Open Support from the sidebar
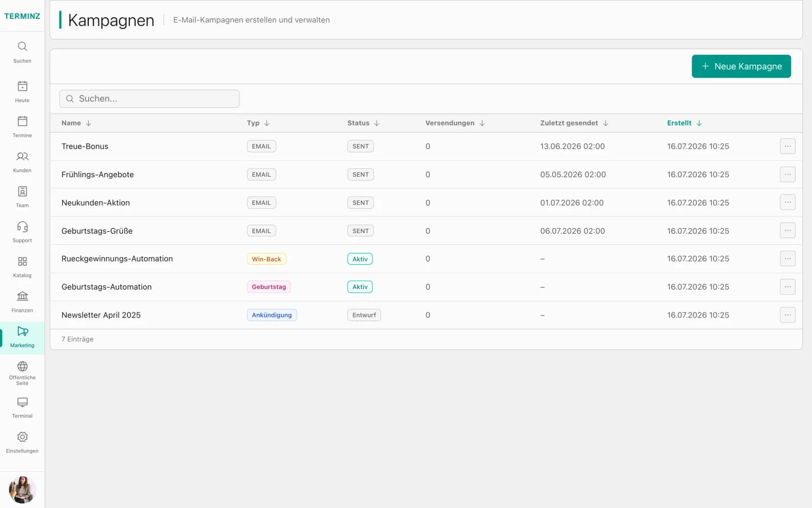The image size is (812, 508). (22, 232)
